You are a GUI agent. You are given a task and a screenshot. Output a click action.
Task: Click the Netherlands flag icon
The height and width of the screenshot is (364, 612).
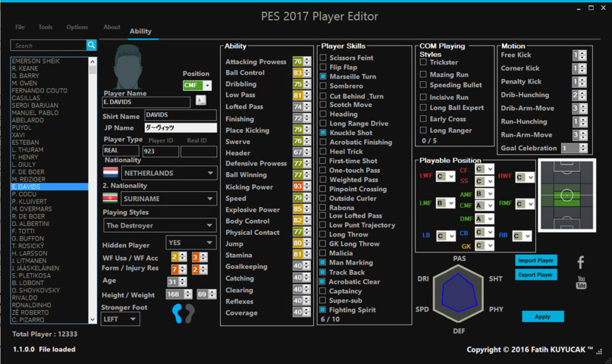[x=111, y=172]
